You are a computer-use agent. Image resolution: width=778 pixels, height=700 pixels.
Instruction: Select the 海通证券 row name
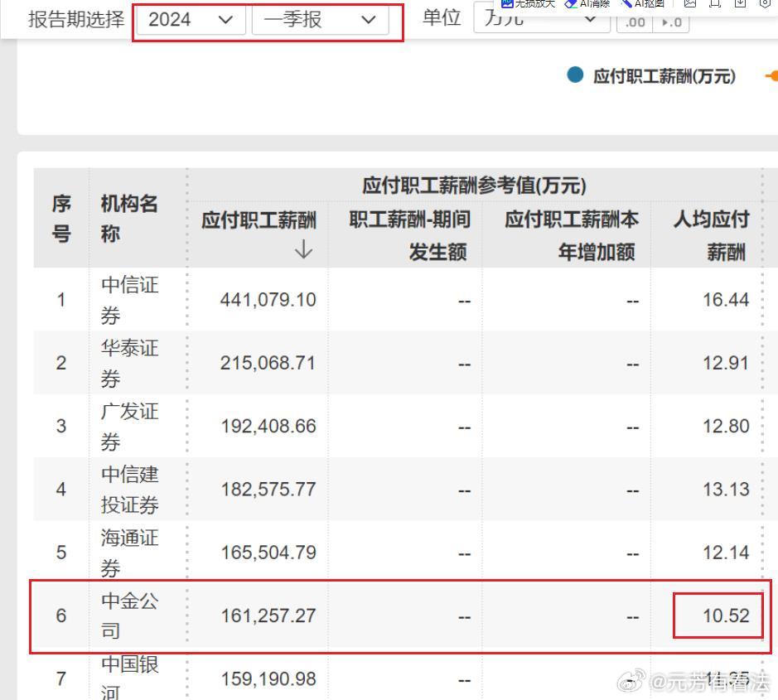click(129, 553)
